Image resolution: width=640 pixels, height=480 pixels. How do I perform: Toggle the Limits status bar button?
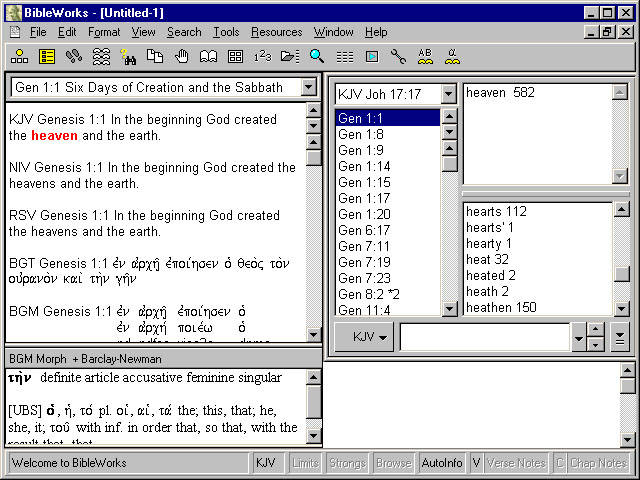pos(305,463)
